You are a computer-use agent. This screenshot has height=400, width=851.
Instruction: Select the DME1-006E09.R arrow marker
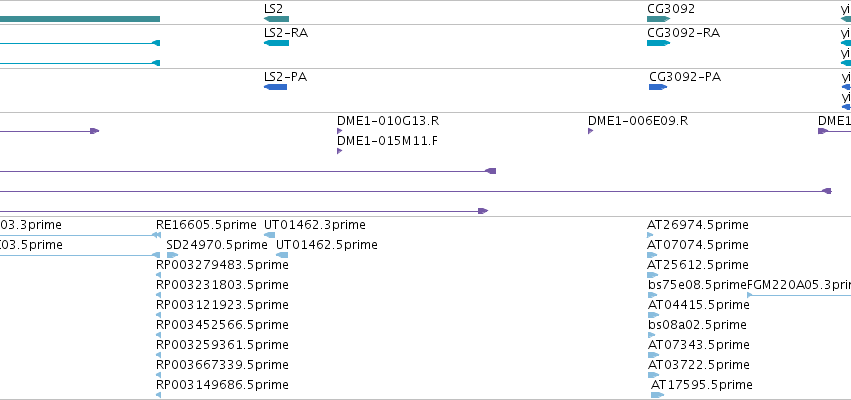tap(590, 131)
